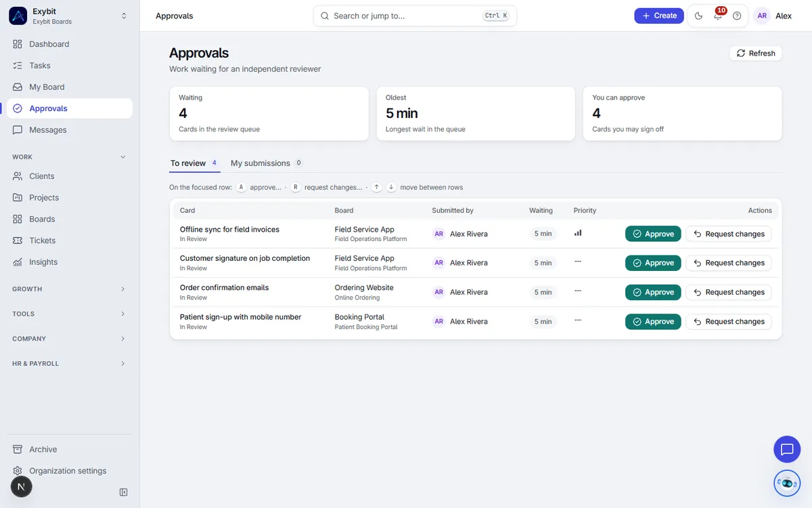Expand the HR & PAYROLL section
This screenshot has height=508, width=812.
click(70, 364)
